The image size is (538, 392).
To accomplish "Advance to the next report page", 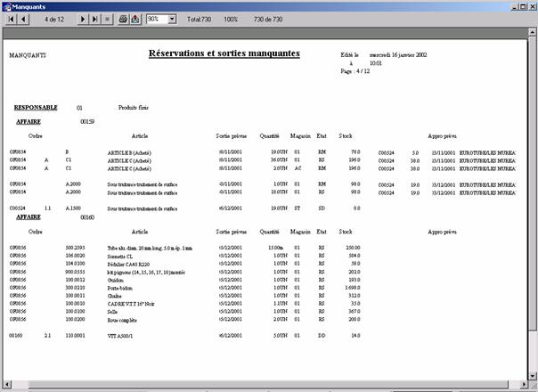I will point(83,19).
